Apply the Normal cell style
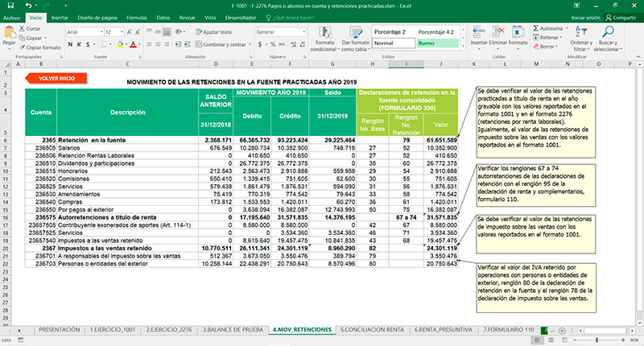The height and width of the screenshot is (346, 644). click(x=394, y=43)
